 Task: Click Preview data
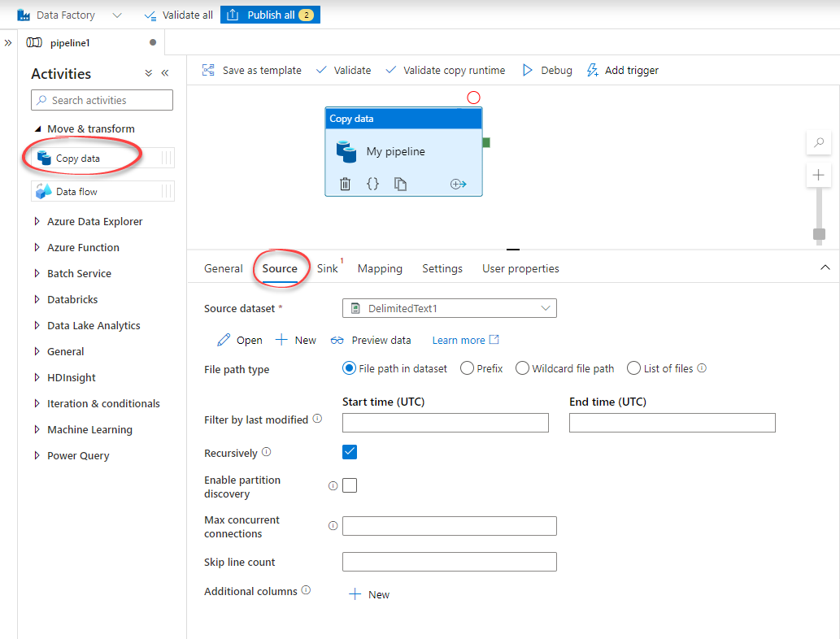point(371,340)
